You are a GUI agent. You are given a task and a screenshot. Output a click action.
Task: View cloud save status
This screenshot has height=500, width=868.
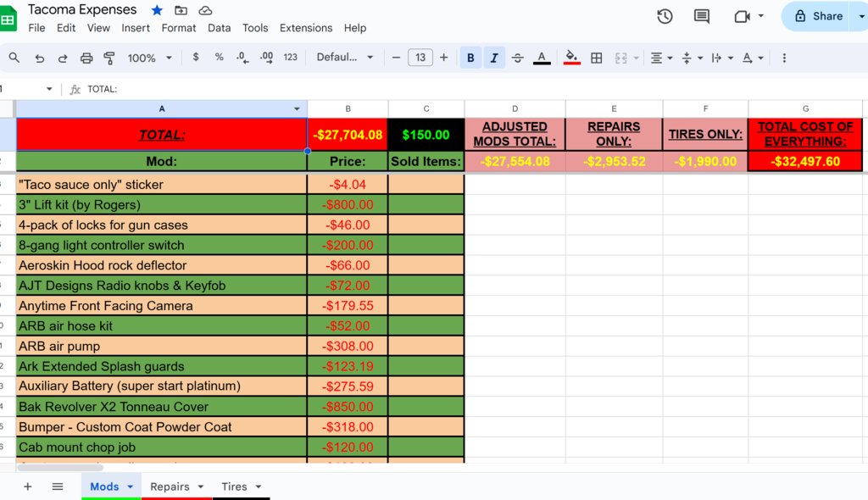[x=205, y=10]
